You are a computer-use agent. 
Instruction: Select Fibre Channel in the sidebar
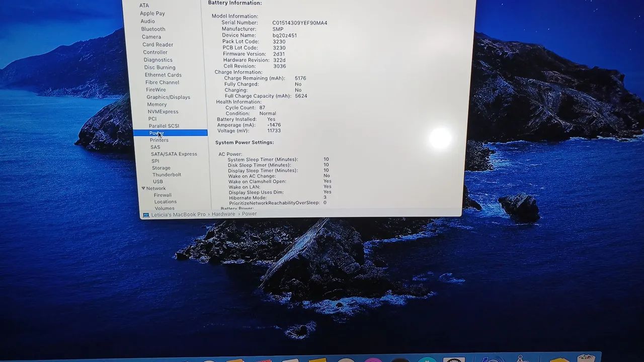pyautogui.click(x=162, y=82)
